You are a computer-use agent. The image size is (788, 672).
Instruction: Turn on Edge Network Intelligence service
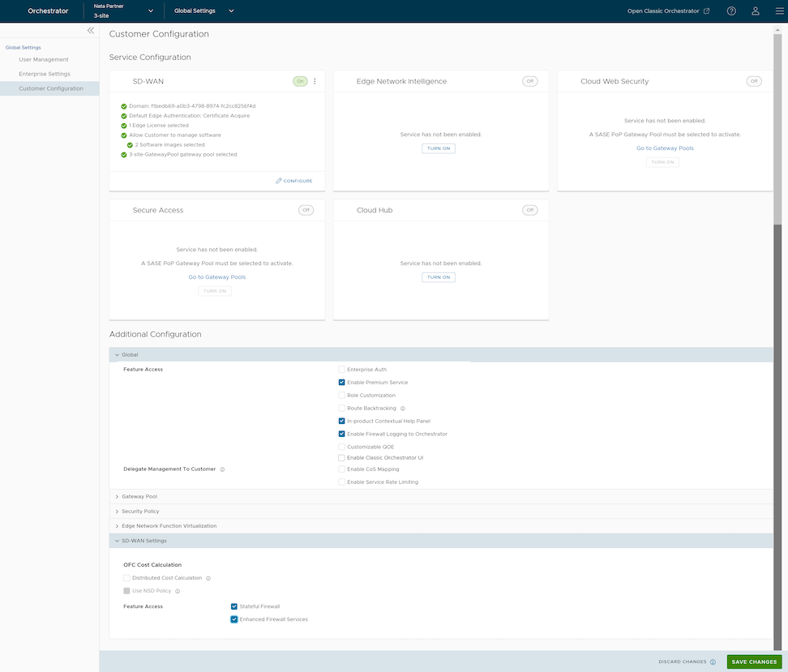(439, 148)
